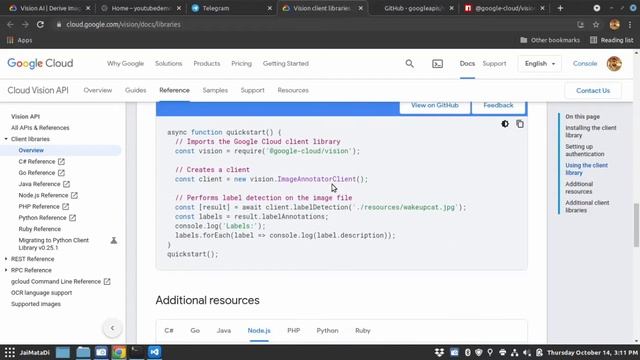The image size is (640, 360).
Task: Switch to the Overview tab
Action: 98,90
